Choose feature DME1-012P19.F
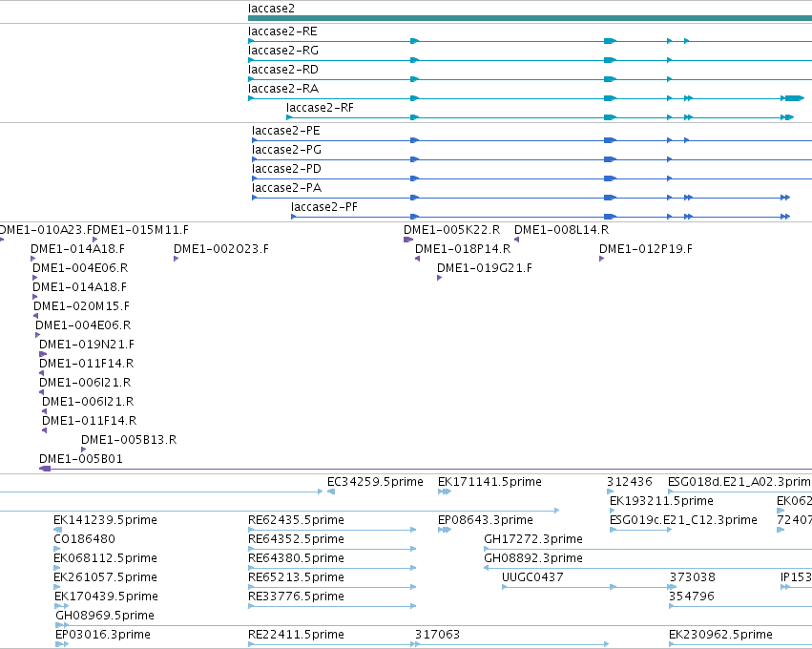This screenshot has height=649, width=812. pos(645,249)
